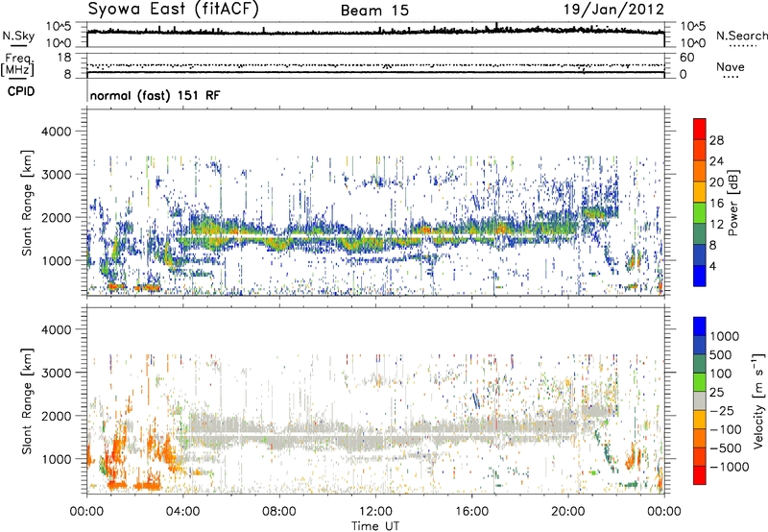
Task: Click the dotted Nave trace in the frequency panel
Action: click(375, 65)
